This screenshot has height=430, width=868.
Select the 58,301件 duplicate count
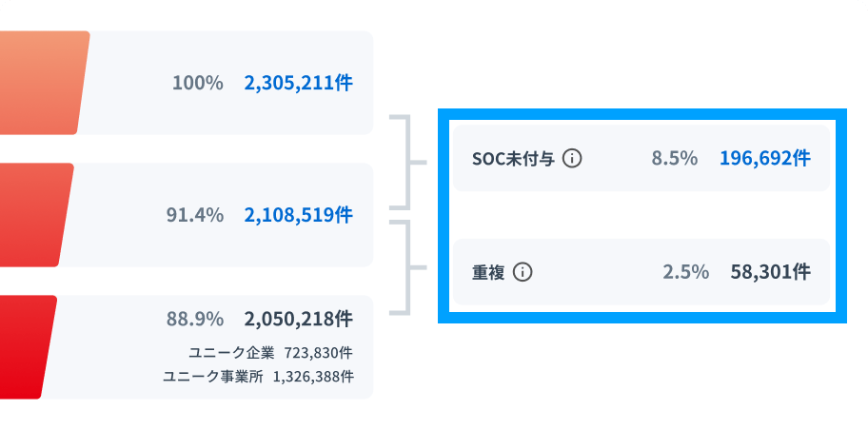(x=771, y=272)
